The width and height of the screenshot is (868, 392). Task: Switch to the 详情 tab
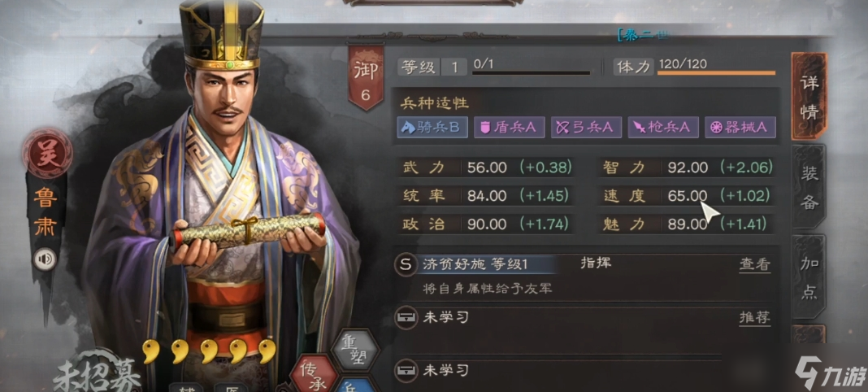point(809,96)
